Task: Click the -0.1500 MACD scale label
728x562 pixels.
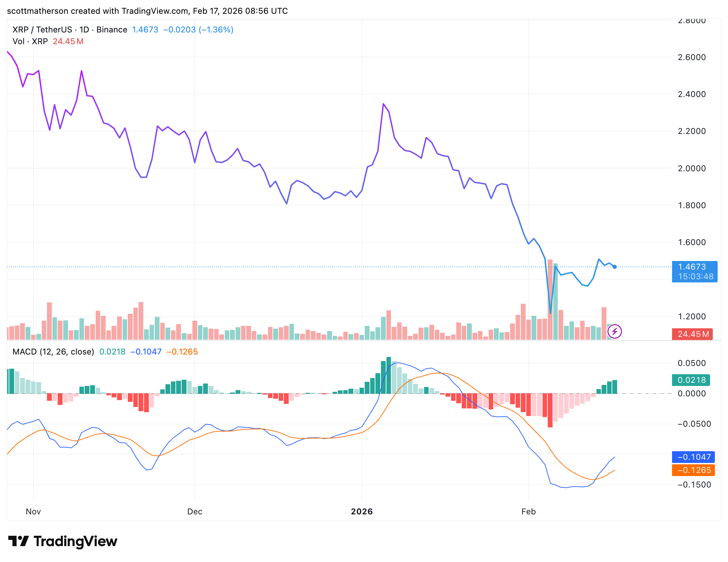Action: pos(694,485)
